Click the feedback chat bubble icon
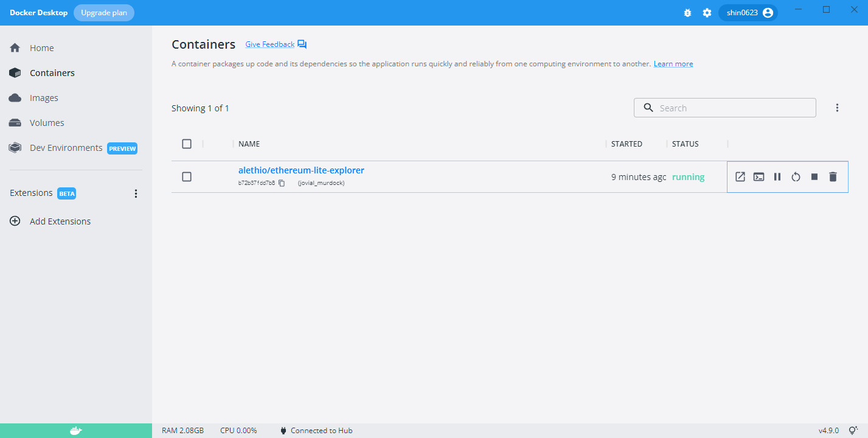868x438 pixels. click(x=302, y=44)
